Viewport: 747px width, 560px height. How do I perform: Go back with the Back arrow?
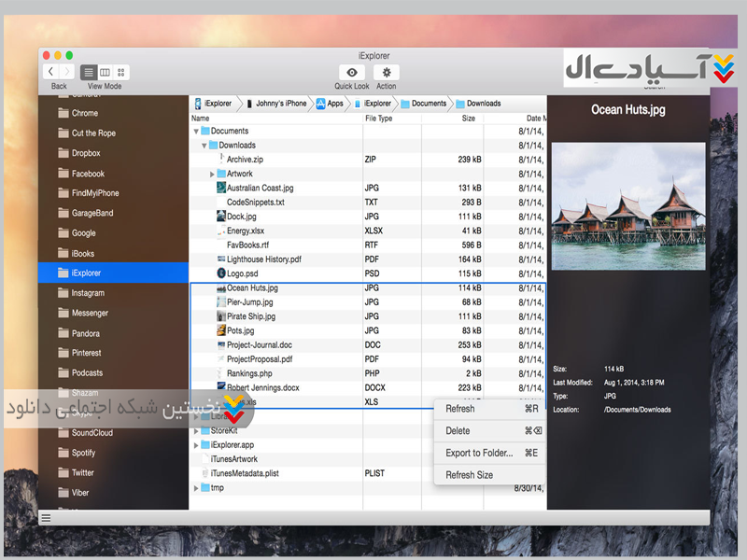[x=50, y=72]
